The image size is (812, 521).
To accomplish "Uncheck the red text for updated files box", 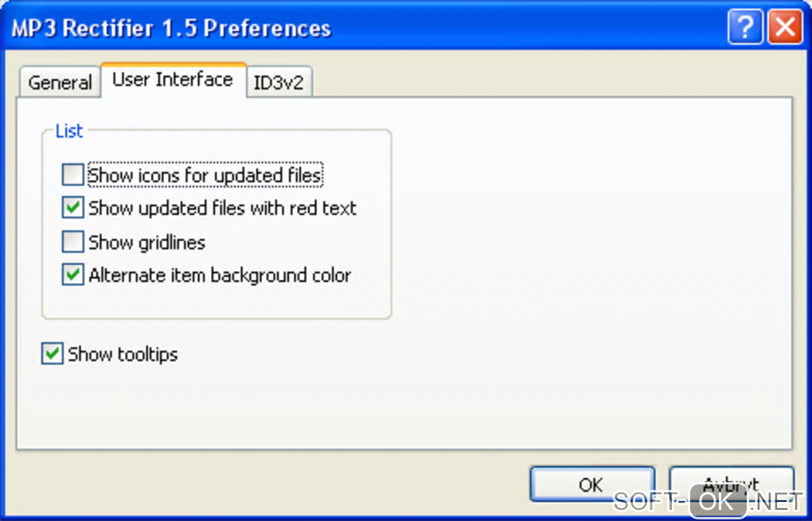I will (73, 208).
